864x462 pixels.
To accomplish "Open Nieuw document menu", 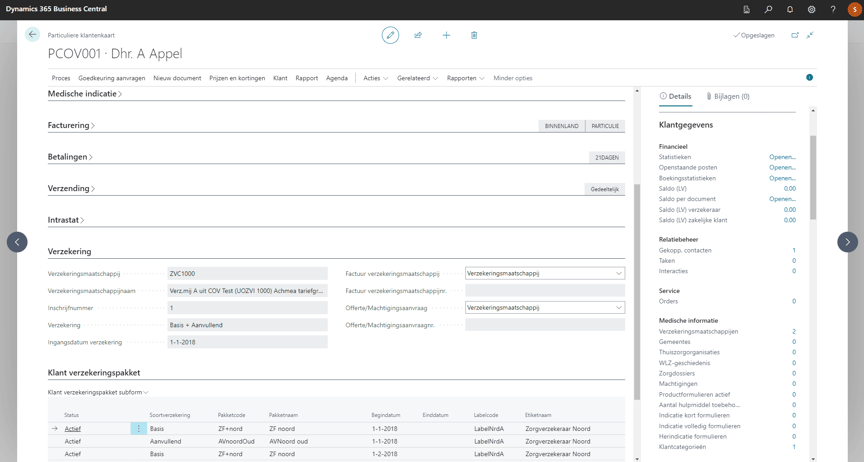I will pyautogui.click(x=177, y=78).
